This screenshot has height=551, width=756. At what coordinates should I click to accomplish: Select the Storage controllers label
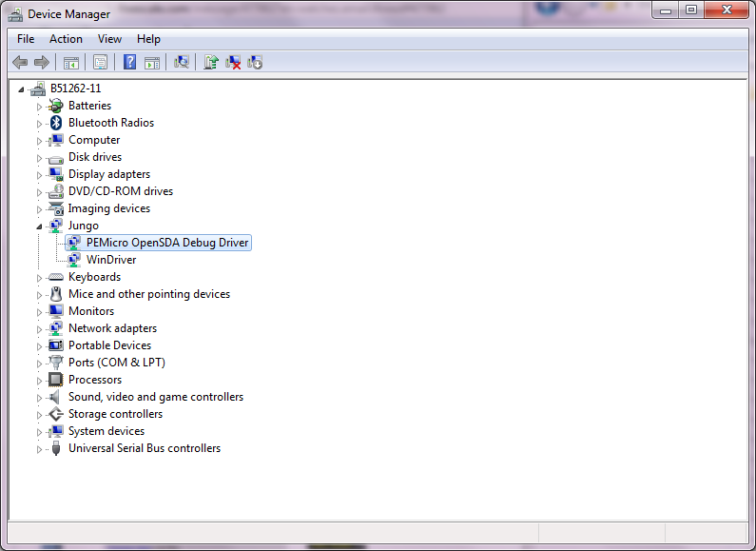click(115, 414)
